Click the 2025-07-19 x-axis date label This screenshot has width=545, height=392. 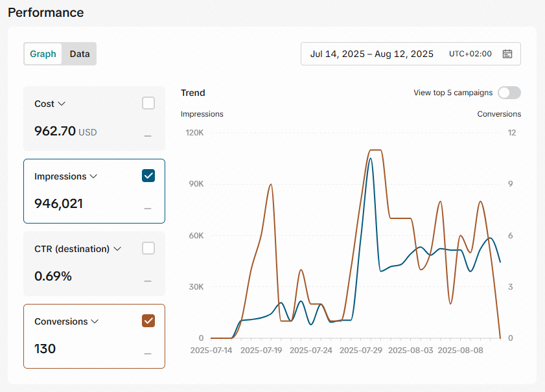[x=261, y=351]
